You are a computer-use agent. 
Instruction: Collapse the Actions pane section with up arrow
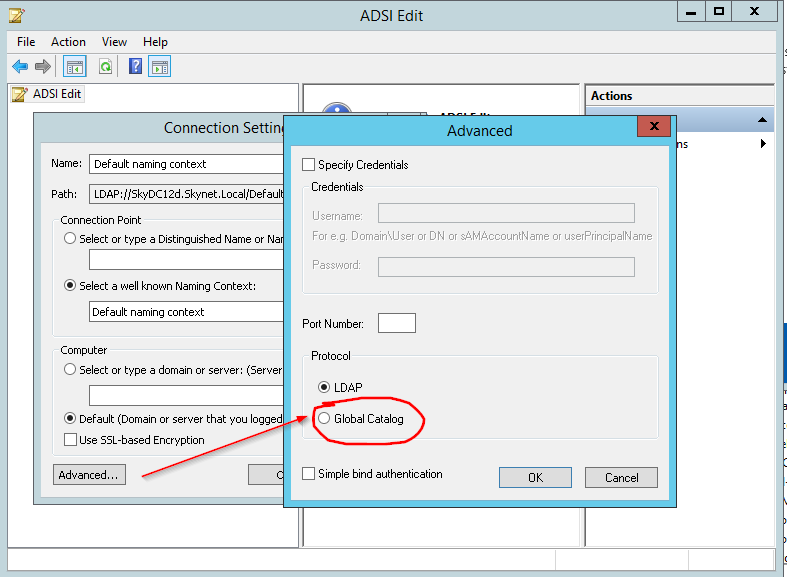point(762,119)
